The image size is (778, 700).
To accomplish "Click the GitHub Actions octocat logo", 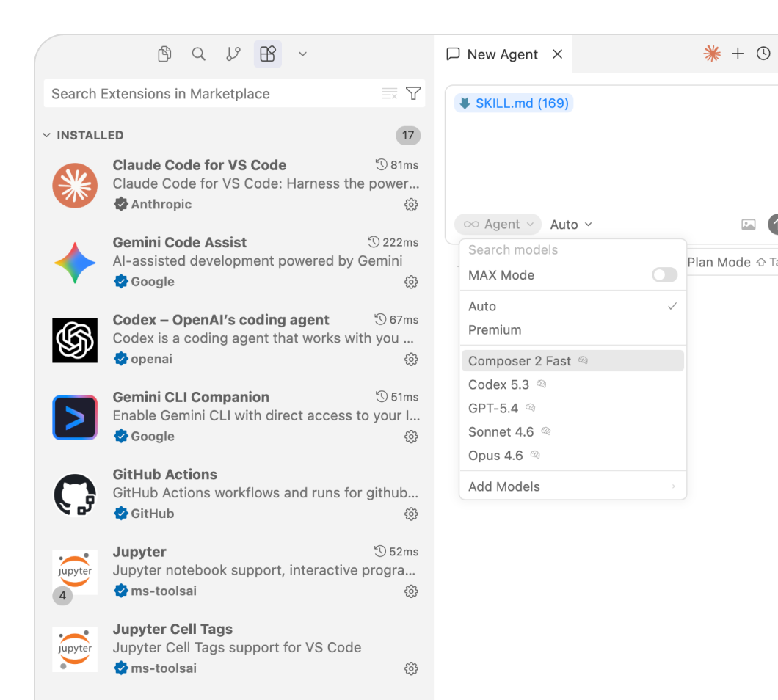I will 75,495.
